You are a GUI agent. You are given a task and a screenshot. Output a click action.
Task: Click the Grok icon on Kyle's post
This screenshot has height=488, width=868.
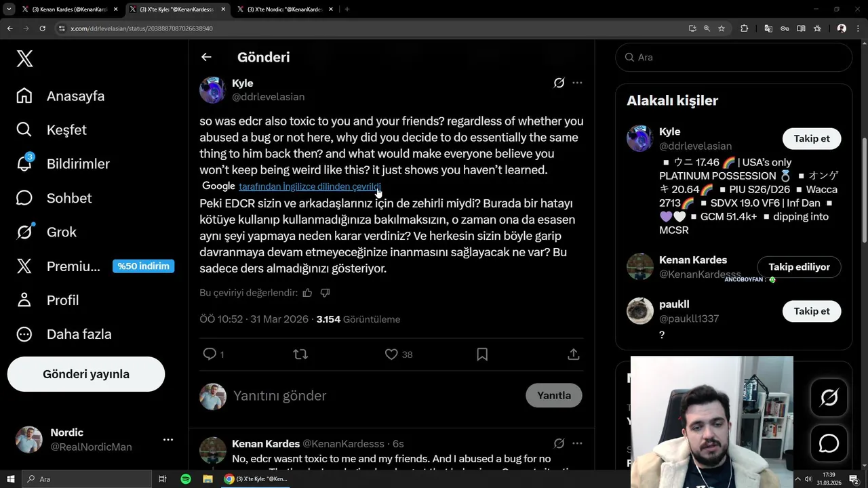coord(559,83)
